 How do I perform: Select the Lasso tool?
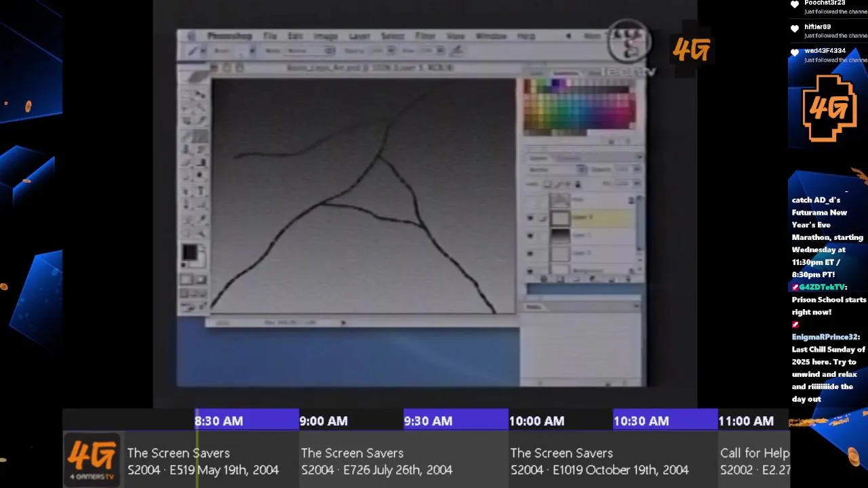pos(187,107)
